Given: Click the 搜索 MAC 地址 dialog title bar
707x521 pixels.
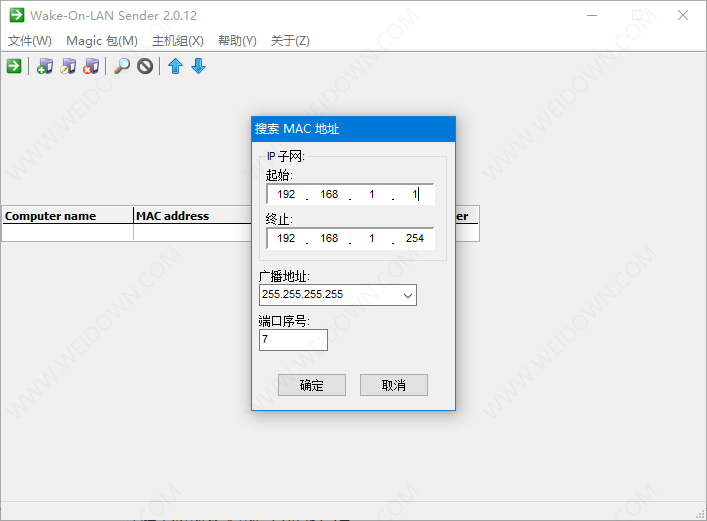Looking at the screenshot, I should click(x=354, y=129).
